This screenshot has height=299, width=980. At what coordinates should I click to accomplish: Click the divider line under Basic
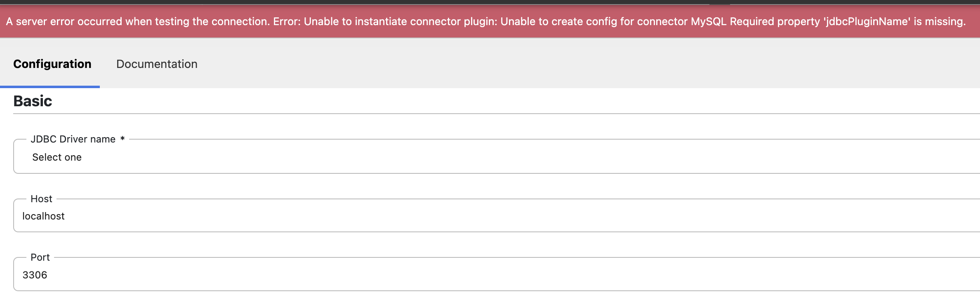click(x=497, y=114)
